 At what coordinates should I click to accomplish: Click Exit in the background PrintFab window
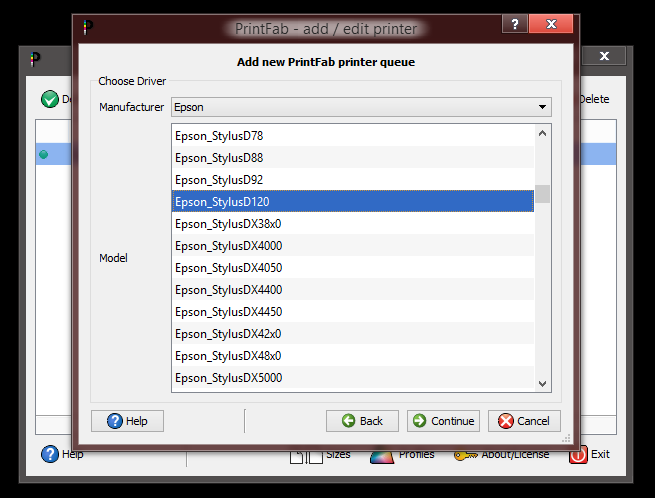point(589,454)
